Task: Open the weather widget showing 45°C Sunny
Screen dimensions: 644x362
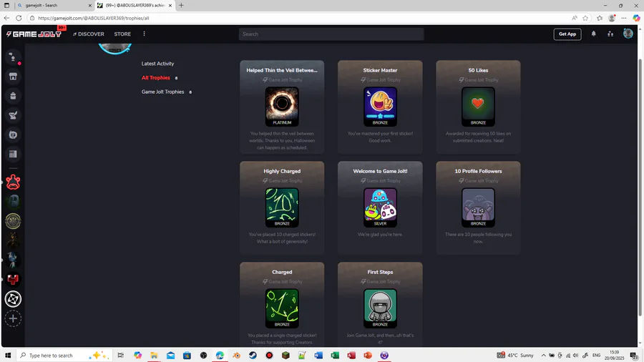Action: click(x=515, y=356)
